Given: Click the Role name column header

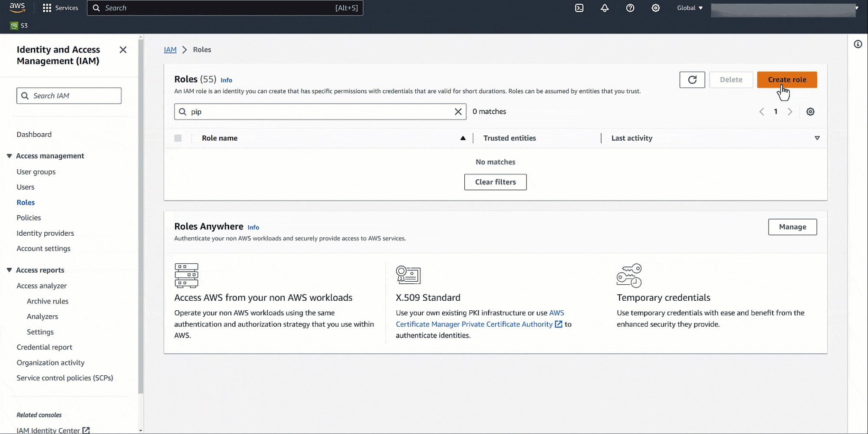Looking at the screenshot, I should click(x=220, y=138).
